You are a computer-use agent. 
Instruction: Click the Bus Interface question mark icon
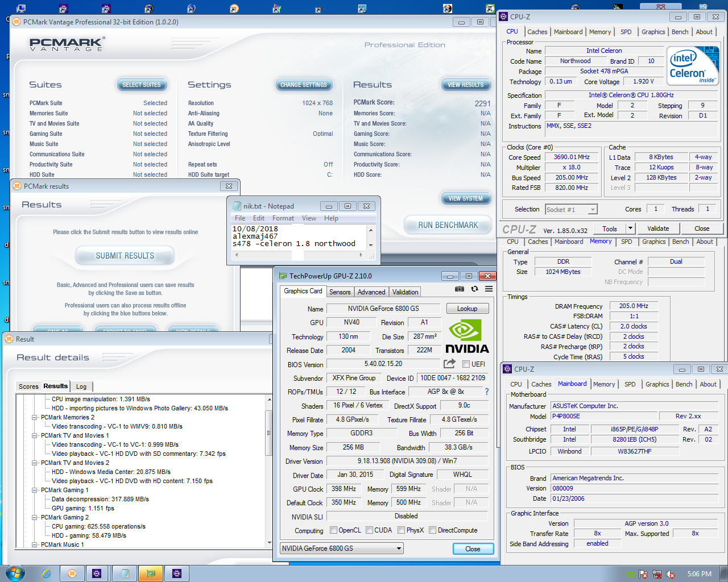[x=487, y=392]
